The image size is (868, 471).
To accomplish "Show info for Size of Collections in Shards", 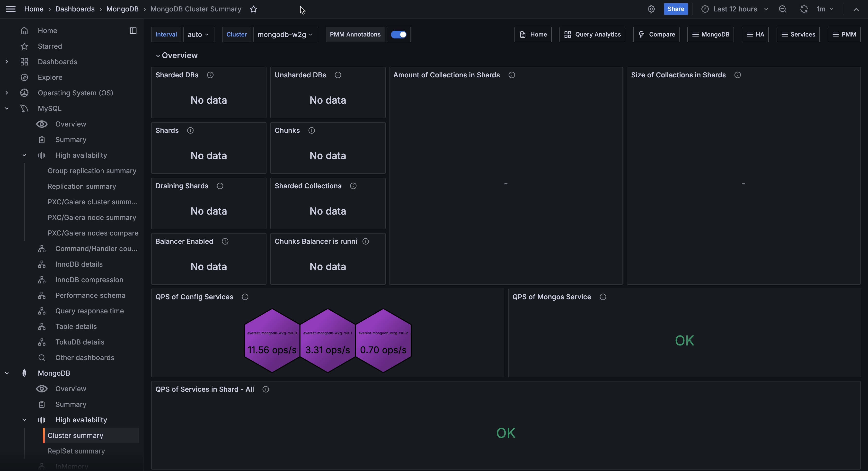I will pos(737,75).
